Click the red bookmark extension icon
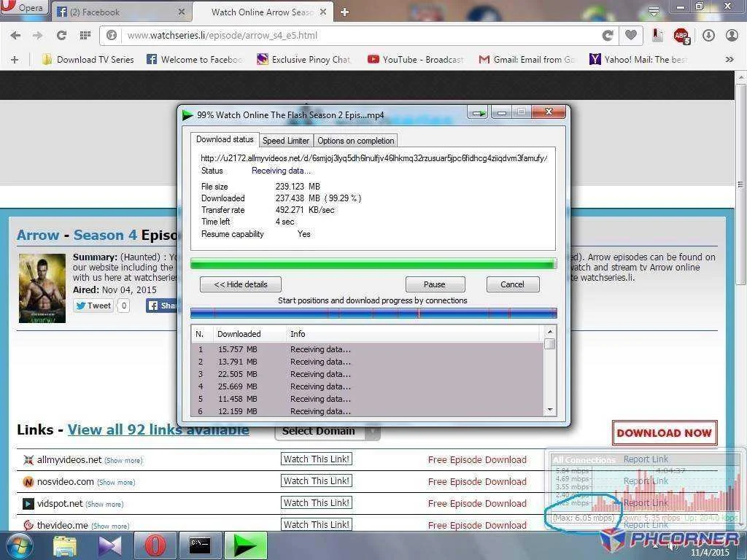Screen dimensions: 747x560 pos(657,35)
